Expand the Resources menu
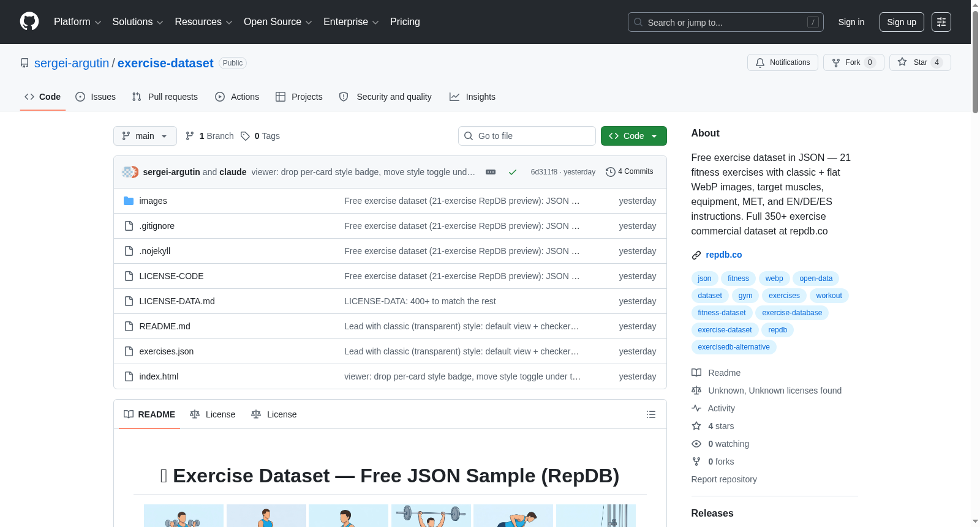The width and height of the screenshot is (980, 527). pyautogui.click(x=203, y=22)
